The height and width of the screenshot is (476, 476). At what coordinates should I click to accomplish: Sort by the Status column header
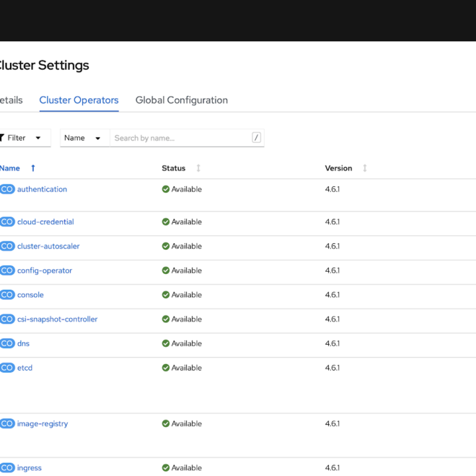pyautogui.click(x=173, y=168)
